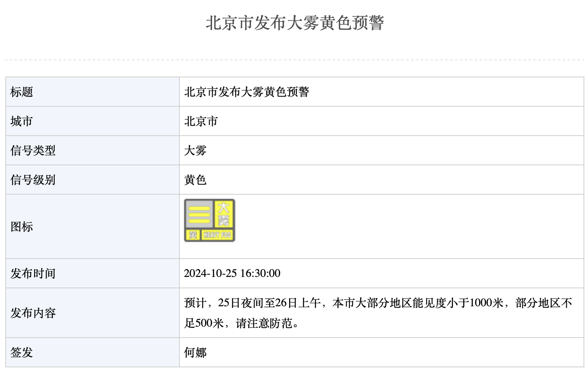
Task: Click the signal type value 大雾
Action: [195, 151]
